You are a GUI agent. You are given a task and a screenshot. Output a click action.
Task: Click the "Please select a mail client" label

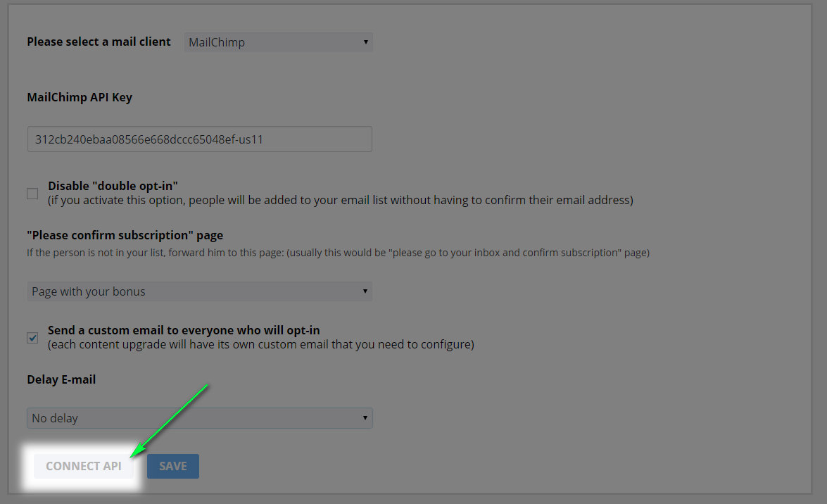tap(99, 42)
